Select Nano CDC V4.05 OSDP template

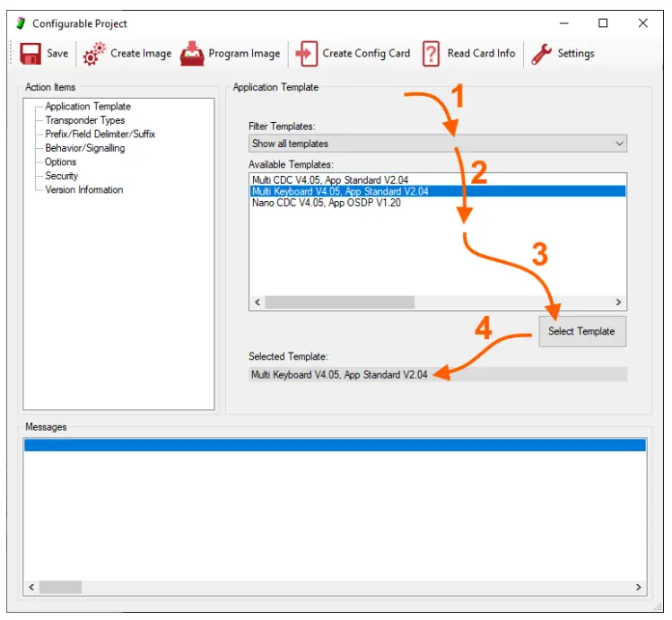pos(438,203)
